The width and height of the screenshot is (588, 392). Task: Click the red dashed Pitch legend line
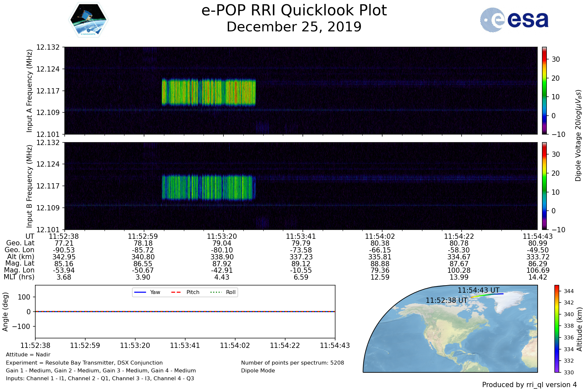[176, 292]
